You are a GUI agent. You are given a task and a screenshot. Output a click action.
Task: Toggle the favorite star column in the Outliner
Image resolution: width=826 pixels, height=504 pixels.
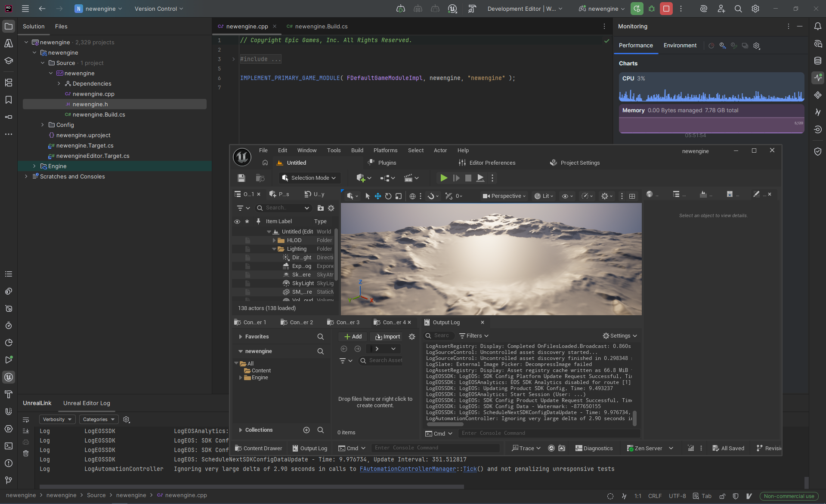247,221
